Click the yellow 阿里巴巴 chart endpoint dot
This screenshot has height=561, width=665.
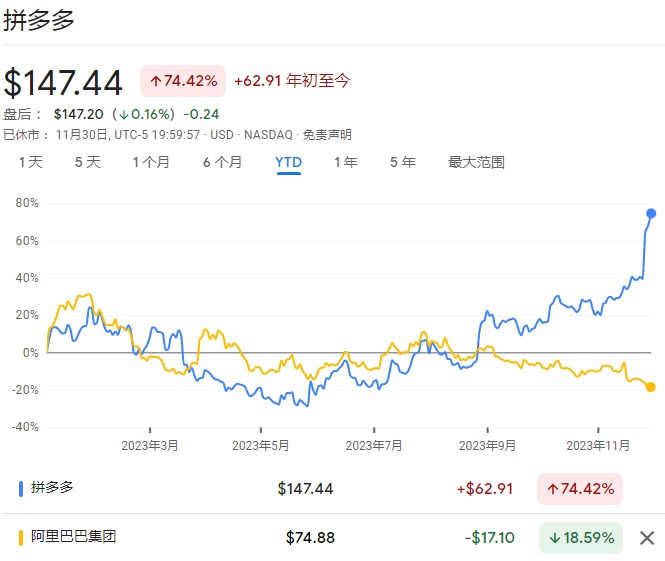[x=651, y=387]
